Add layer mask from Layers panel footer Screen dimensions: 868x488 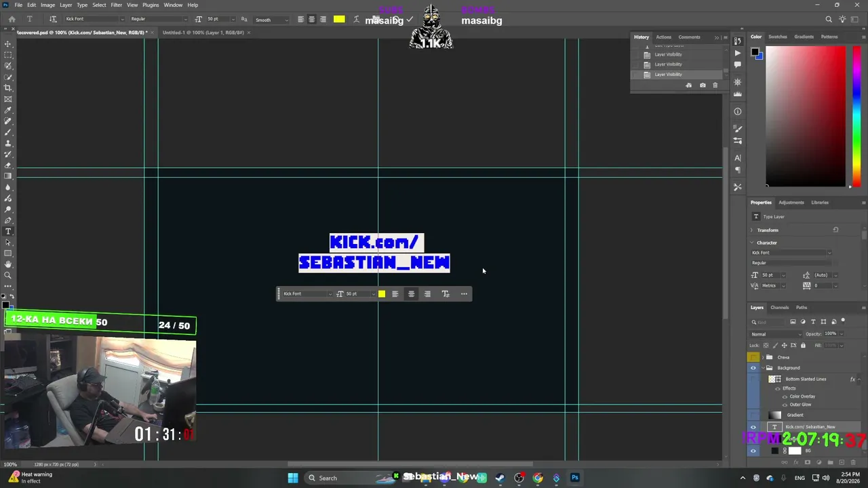(x=807, y=463)
